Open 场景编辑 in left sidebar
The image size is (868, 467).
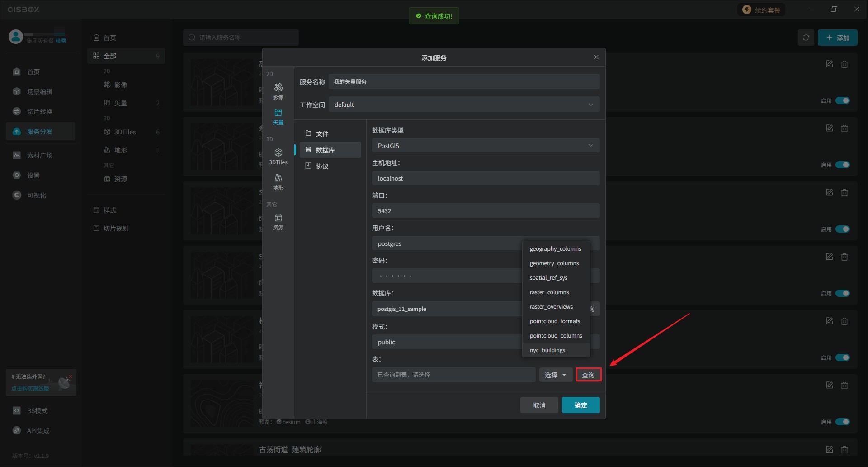pyautogui.click(x=39, y=91)
